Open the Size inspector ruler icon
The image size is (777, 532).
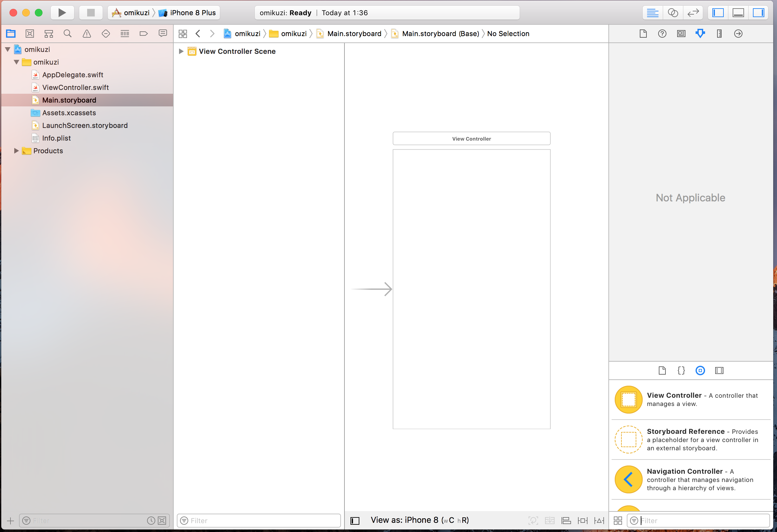tap(719, 34)
